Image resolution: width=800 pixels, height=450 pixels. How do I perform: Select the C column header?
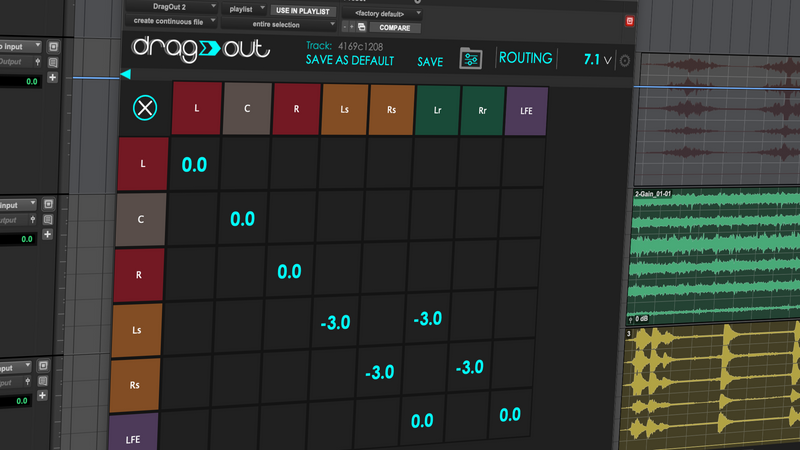247,109
